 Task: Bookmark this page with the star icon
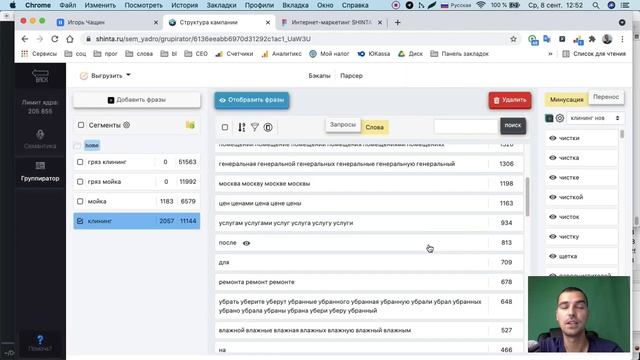(x=513, y=39)
